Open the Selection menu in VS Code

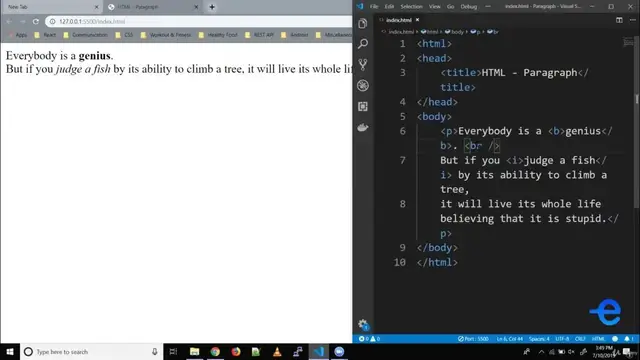411,7
